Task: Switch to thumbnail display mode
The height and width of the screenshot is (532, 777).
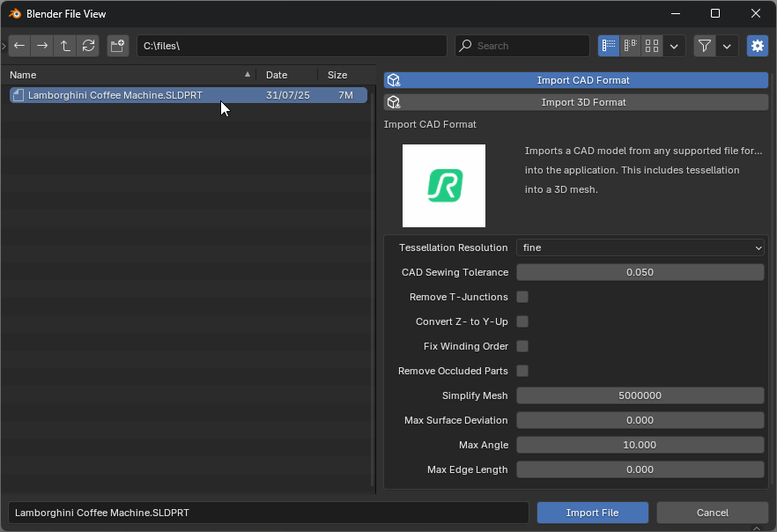Action: point(652,46)
